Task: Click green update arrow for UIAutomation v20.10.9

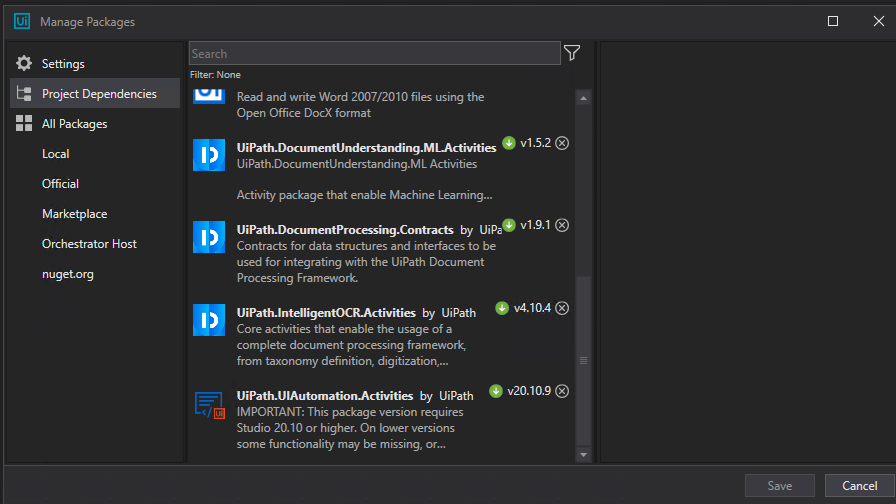Action: point(495,391)
